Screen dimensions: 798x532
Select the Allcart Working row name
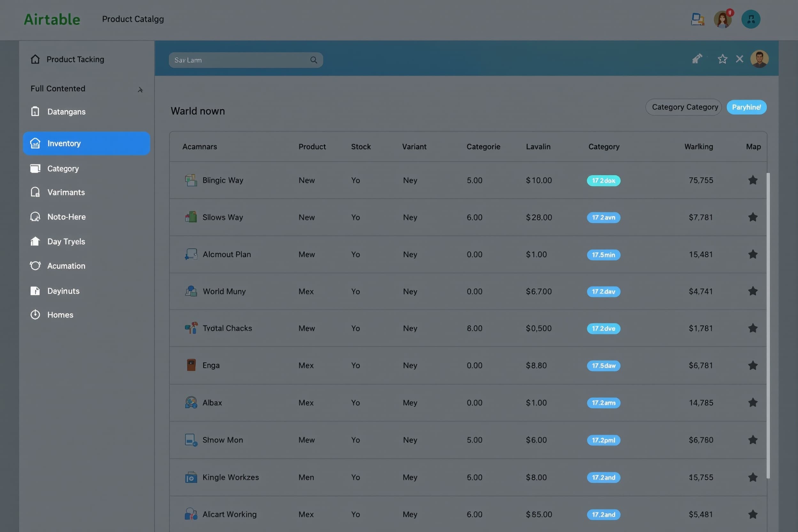click(x=230, y=514)
